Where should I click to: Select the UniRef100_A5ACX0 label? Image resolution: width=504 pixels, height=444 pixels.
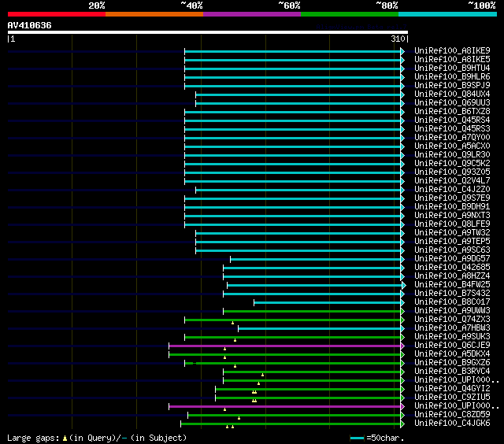point(452,146)
